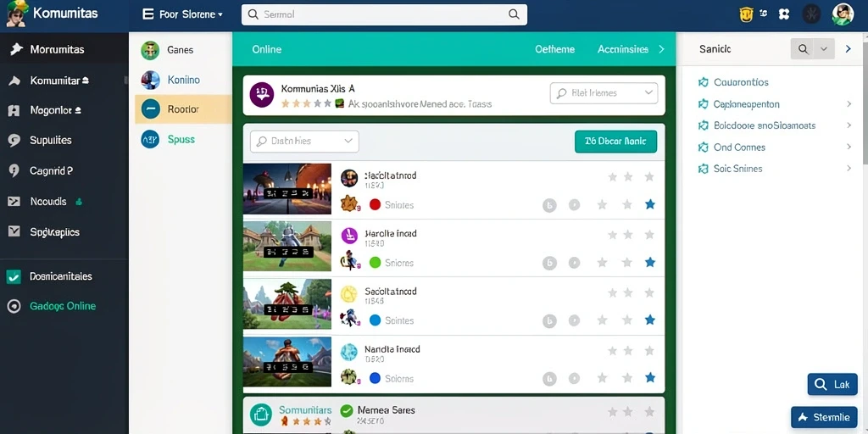
Task: Click the pin icon beside Morumitas
Action: pyautogui.click(x=16, y=49)
